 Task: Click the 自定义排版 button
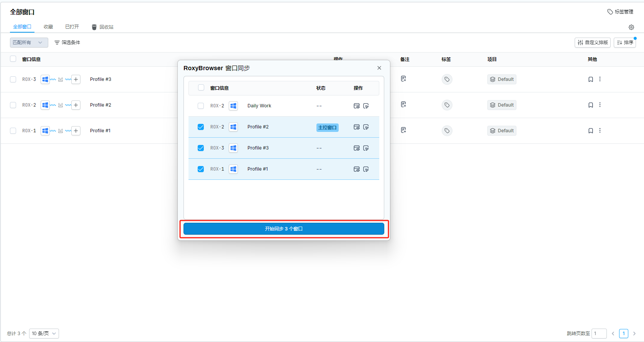[593, 43]
